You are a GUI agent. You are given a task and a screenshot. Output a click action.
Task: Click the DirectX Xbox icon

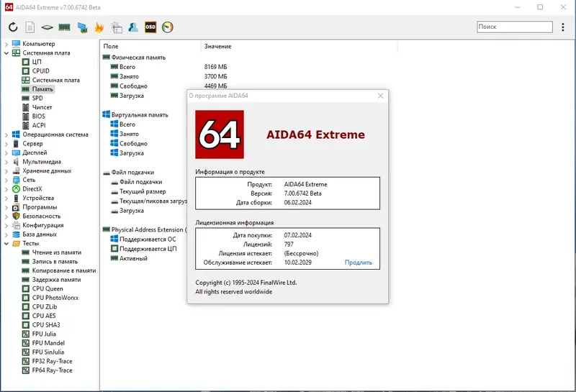(x=16, y=189)
